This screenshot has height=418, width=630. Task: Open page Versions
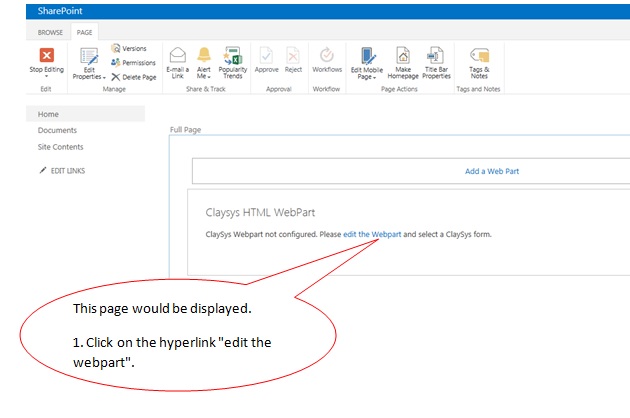coord(129,48)
